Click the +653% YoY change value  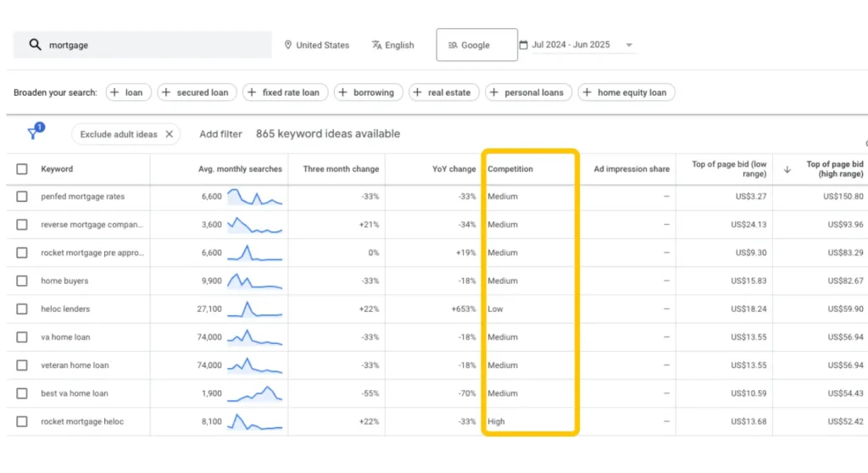[464, 309]
